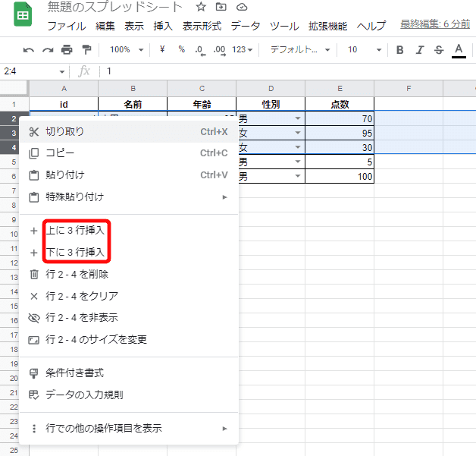
Task: Open dropdown in cell D6 男
Action: pos(298,176)
